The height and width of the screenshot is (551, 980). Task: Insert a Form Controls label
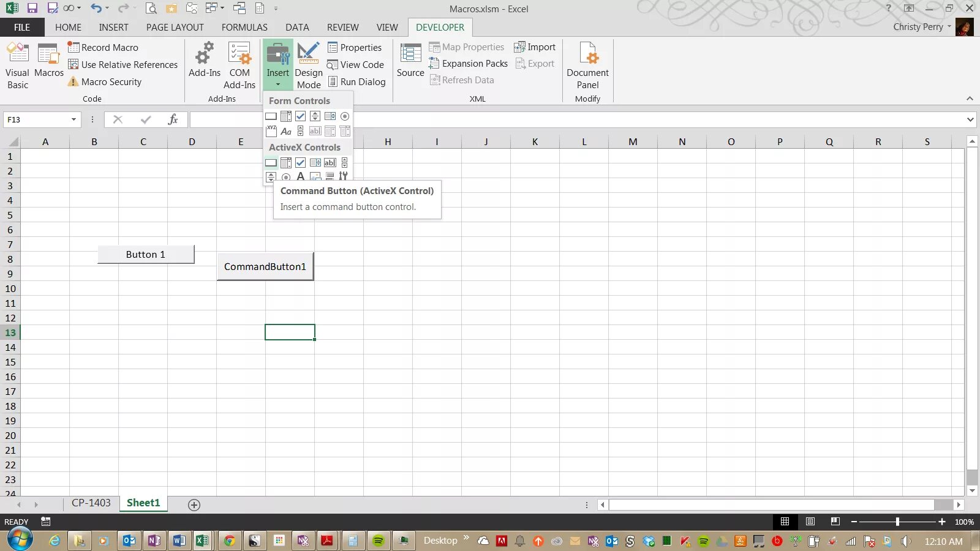pos(285,131)
